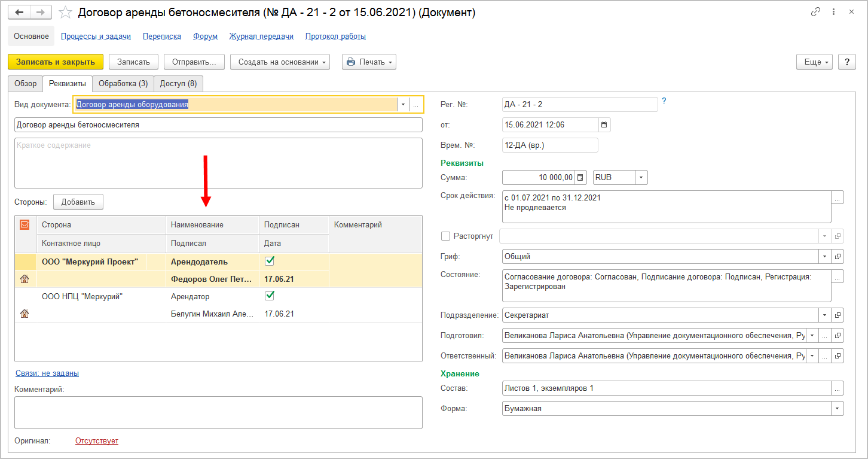Toggle Подписан checkbox for Арендатор row
868x459 pixels.
[270, 296]
